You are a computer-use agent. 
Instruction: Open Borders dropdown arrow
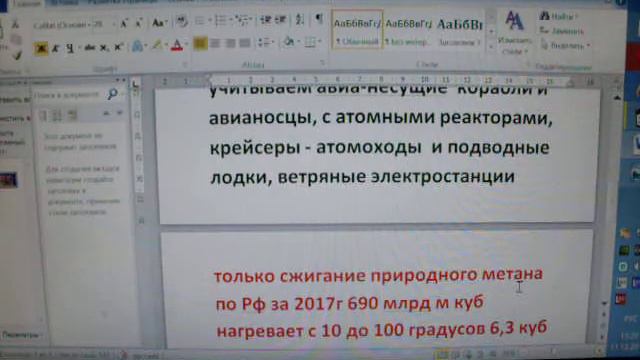(x=319, y=42)
